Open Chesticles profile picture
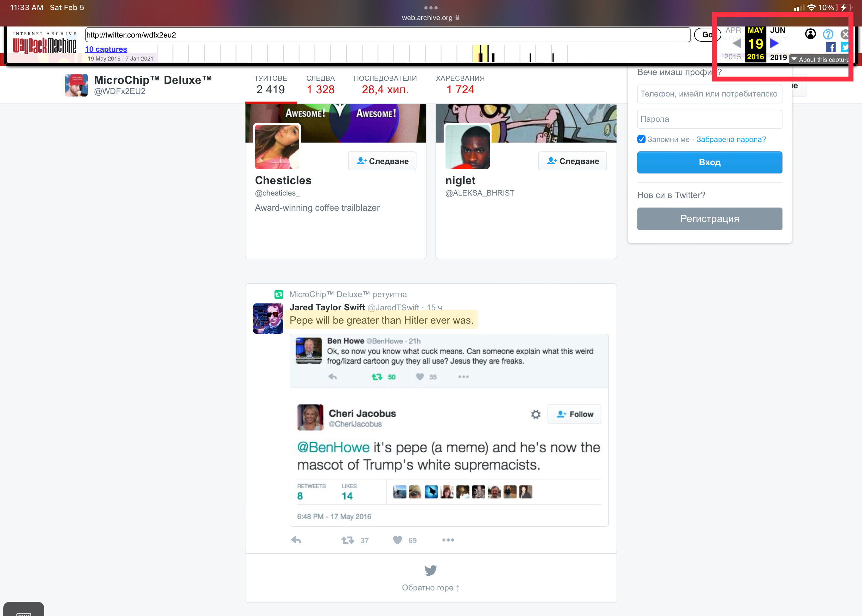The height and width of the screenshot is (616, 862). (x=277, y=146)
